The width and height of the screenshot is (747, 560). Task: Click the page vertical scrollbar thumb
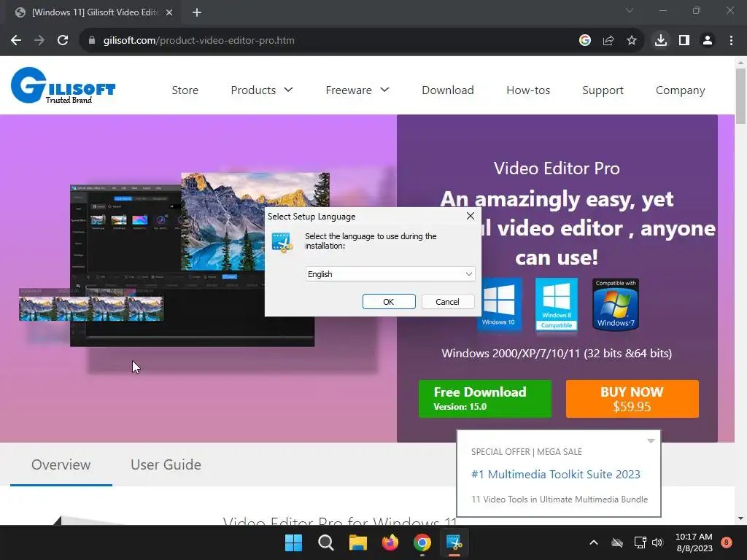coord(740,96)
